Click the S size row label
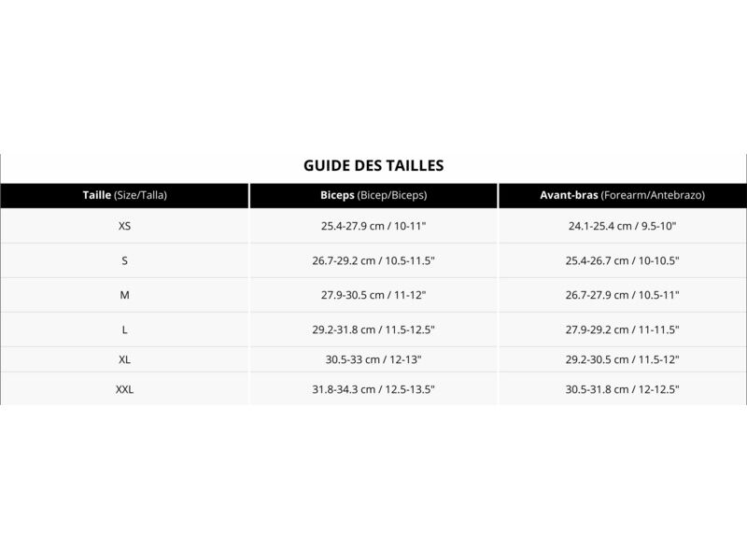The height and width of the screenshot is (560, 747). pos(125,260)
